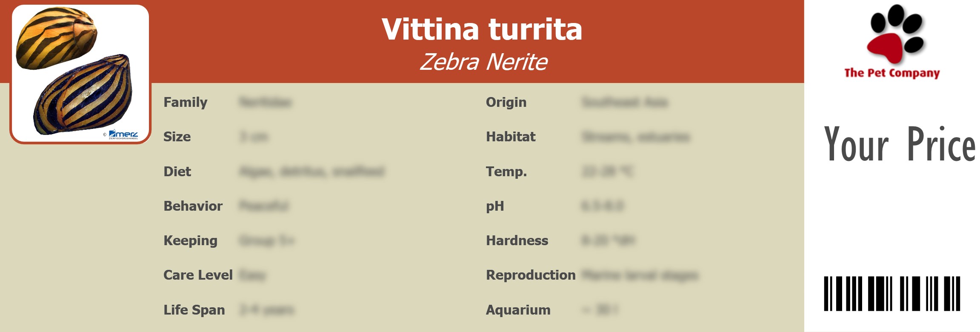
Task: Select the Life Span label
Action: [x=194, y=310]
